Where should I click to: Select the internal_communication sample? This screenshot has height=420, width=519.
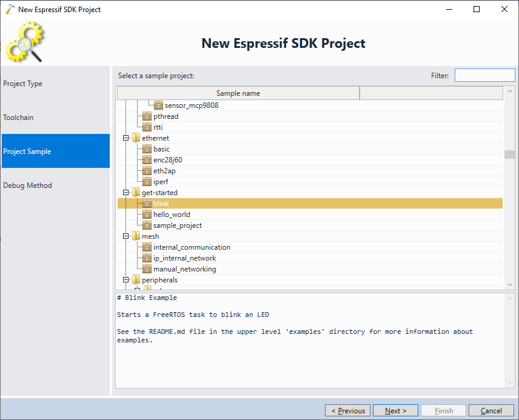click(192, 247)
